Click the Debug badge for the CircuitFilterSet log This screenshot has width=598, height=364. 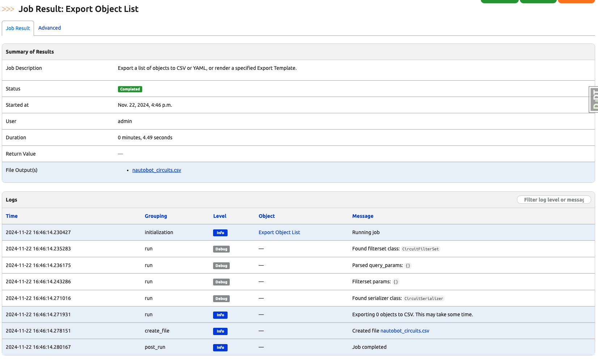221,249
